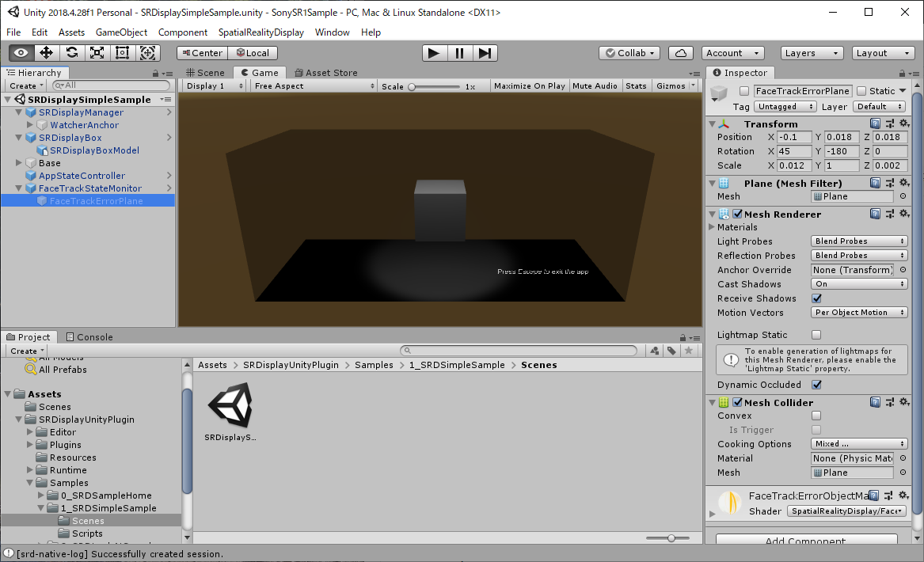
Task: Switch to the Console tab
Action: pos(89,337)
